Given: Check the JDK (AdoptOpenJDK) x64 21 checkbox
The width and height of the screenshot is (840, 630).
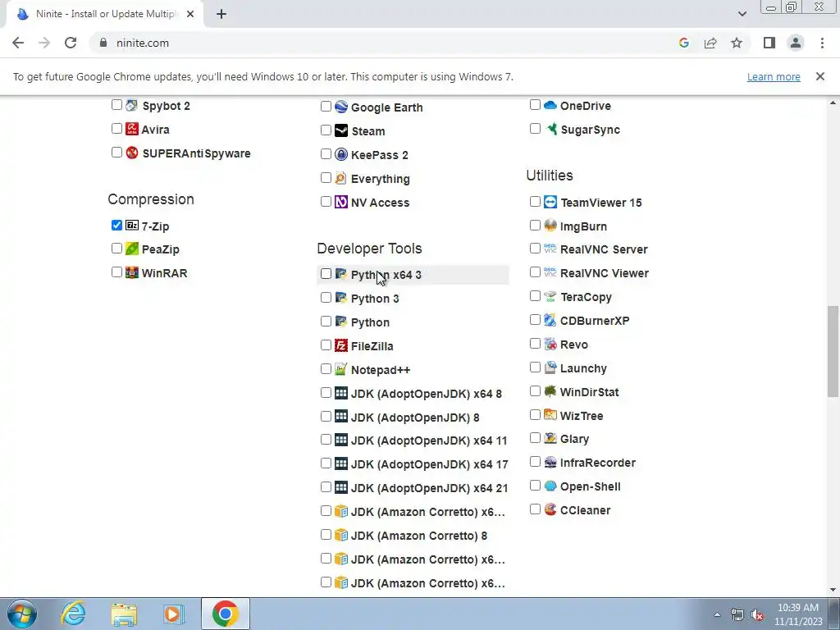Looking at the screenshot, I should (326, 487).
